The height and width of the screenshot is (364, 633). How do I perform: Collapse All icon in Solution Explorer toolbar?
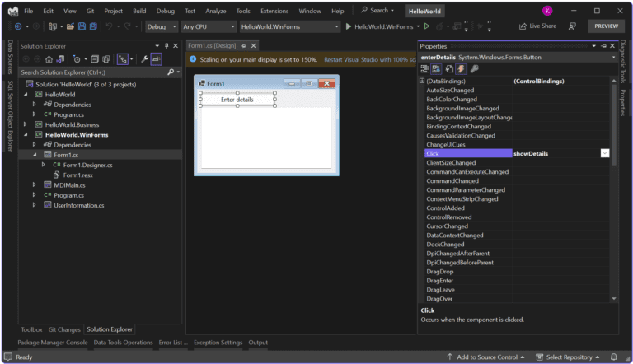tap(95, 59)
